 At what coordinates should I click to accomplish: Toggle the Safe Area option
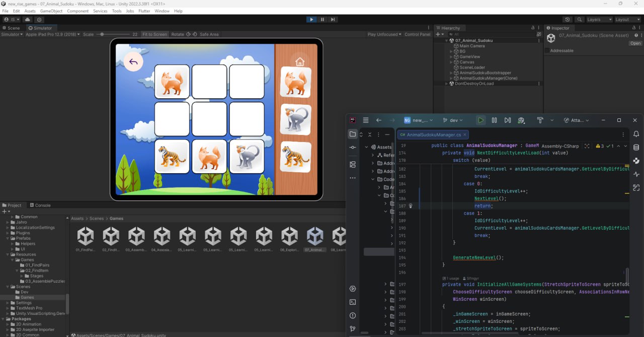209,34
